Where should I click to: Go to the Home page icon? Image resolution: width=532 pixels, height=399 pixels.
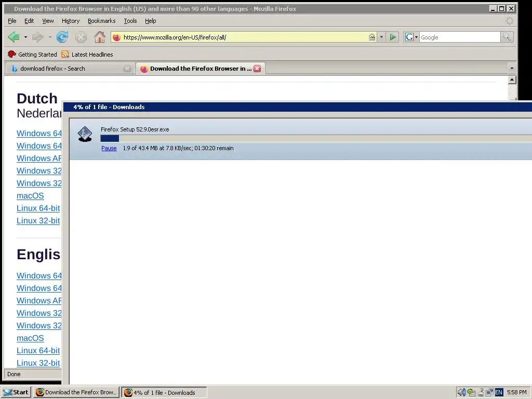[x=99, y=37]
